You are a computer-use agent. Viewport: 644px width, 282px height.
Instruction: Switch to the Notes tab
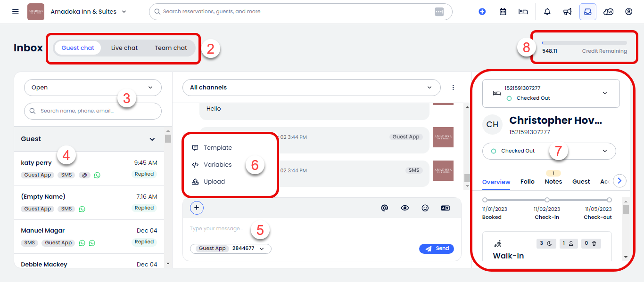coord(553,182)
